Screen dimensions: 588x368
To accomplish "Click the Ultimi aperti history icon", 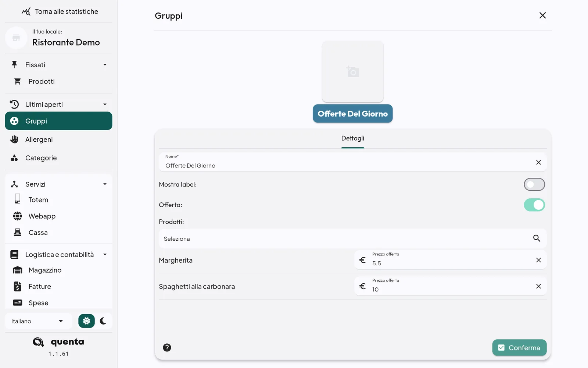I will [x=14, y=104].
